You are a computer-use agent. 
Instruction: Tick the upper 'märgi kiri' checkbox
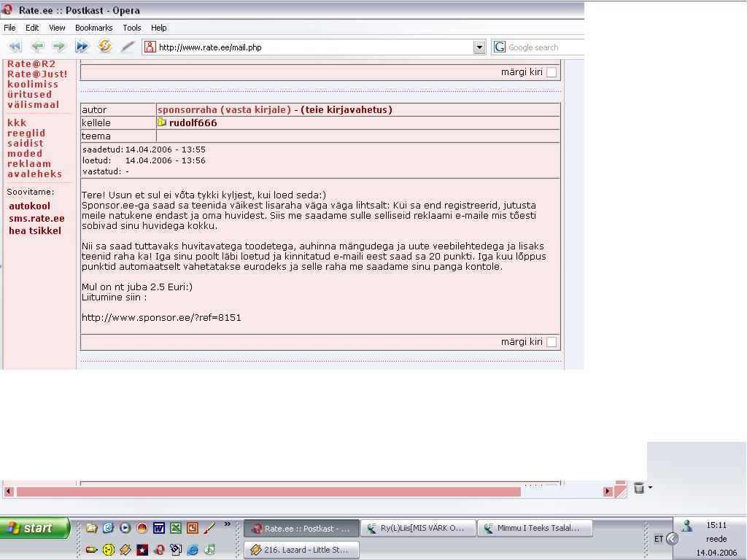tap(551, 72)
